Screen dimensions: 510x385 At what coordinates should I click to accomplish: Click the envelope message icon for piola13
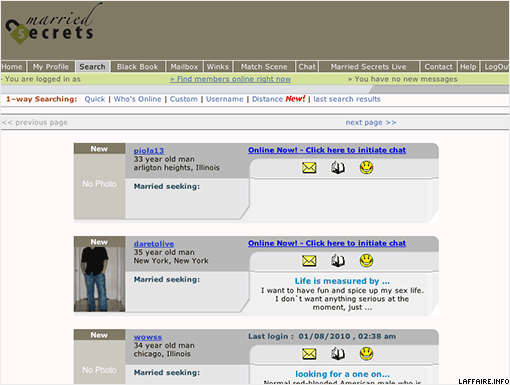[309, 168]
